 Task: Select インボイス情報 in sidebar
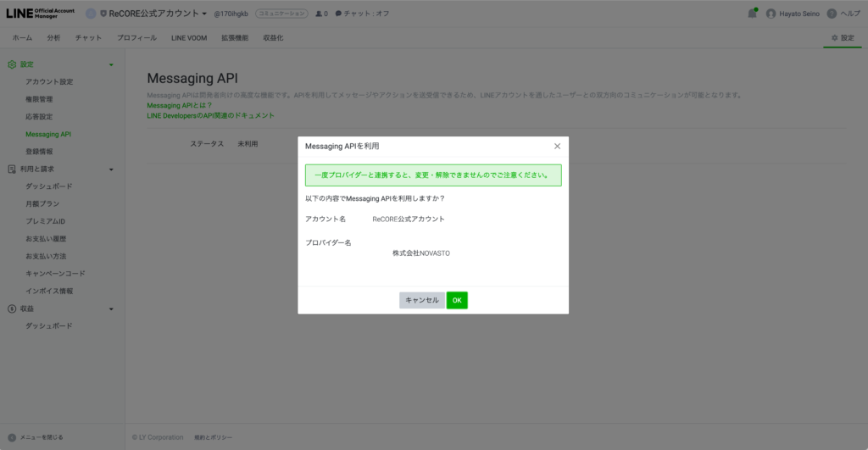pos(48,292)
